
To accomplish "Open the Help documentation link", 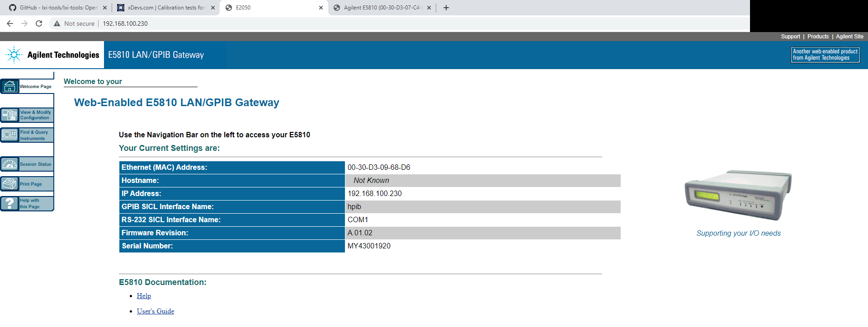I will tap(144, 296).
